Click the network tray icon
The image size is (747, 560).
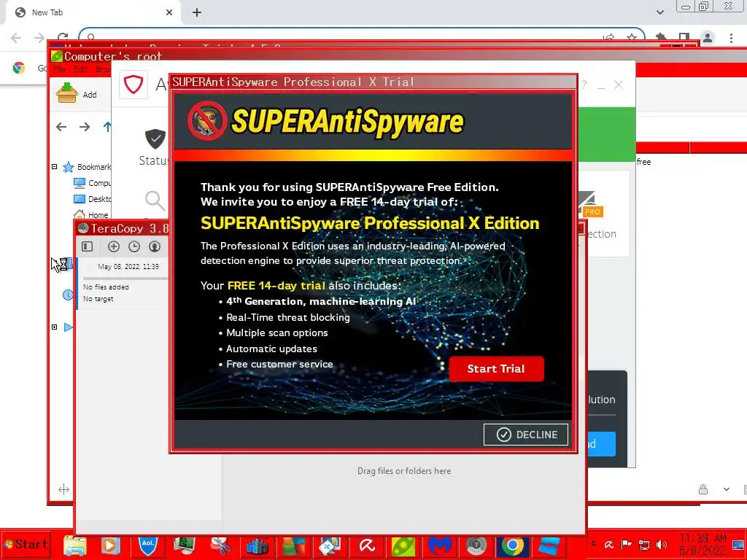coord(644,545)
